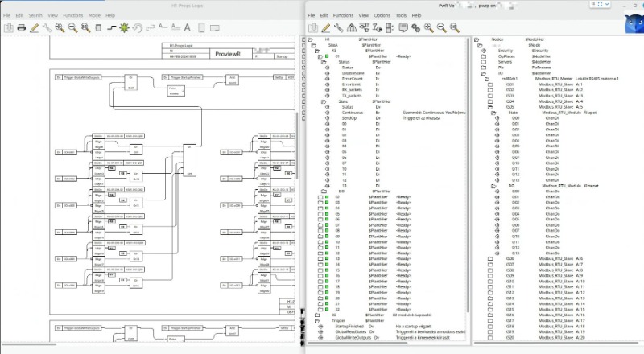Click the green starburst icon in the logic editor toolbar
Screen dimensions: 644x354
(x=125, y=27)
